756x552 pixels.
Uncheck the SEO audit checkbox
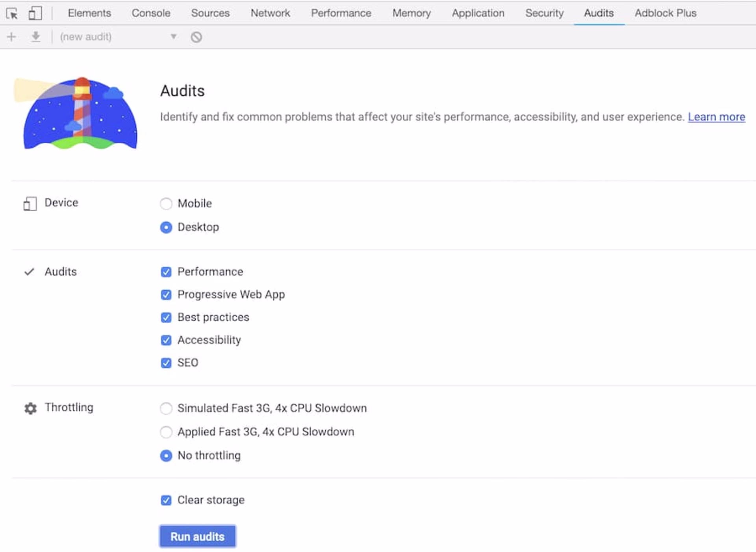pos(166,363)
